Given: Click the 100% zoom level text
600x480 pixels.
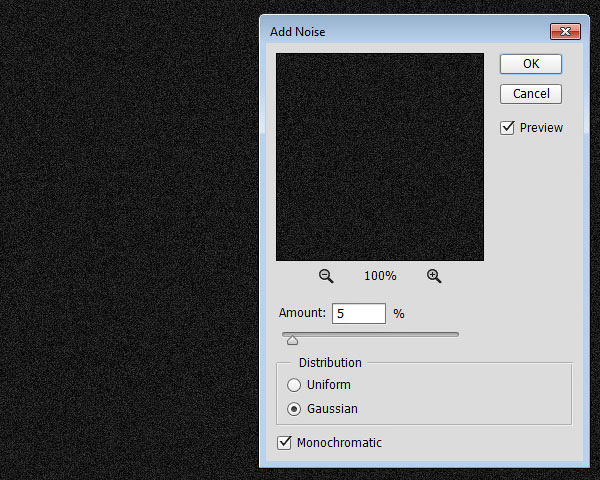Looking at the screenshot, I should (x=380, y=276).
